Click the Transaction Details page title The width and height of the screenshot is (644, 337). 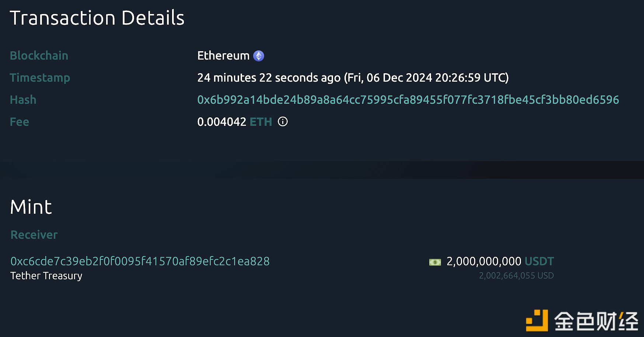point(98,17)
